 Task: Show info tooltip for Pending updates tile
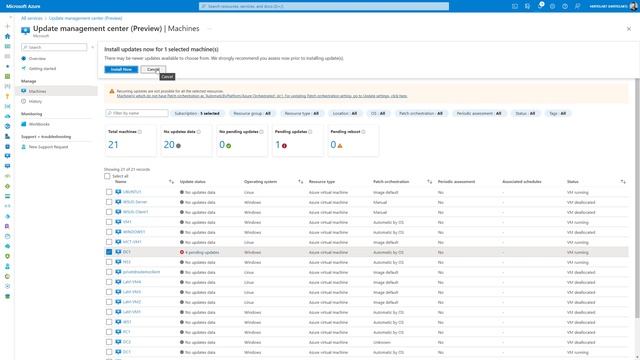click(310, 132)
